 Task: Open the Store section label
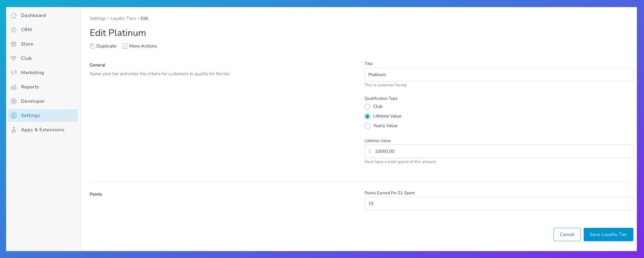(x=27, y=44)
